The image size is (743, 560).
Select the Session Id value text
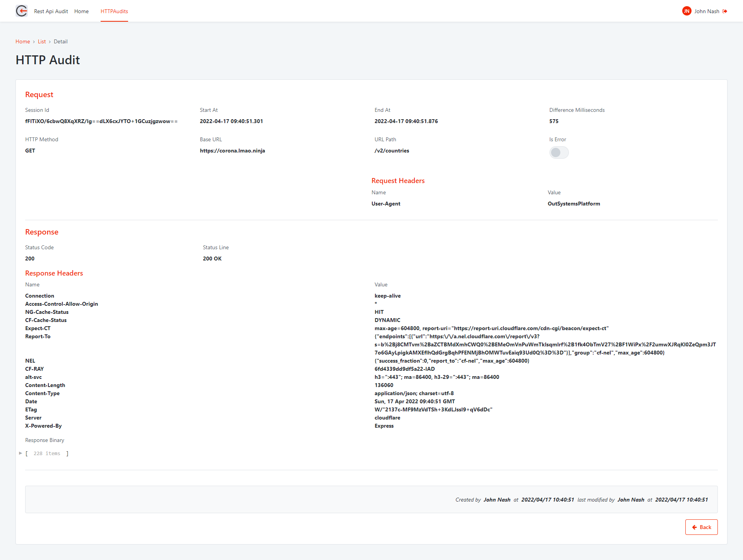coord(101,121)
